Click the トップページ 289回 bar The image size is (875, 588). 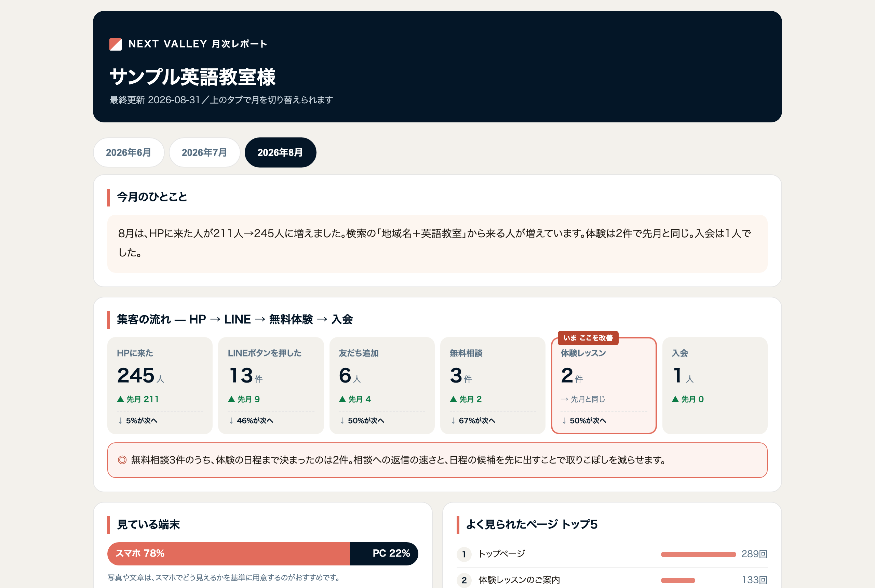[x=698, y=554]
